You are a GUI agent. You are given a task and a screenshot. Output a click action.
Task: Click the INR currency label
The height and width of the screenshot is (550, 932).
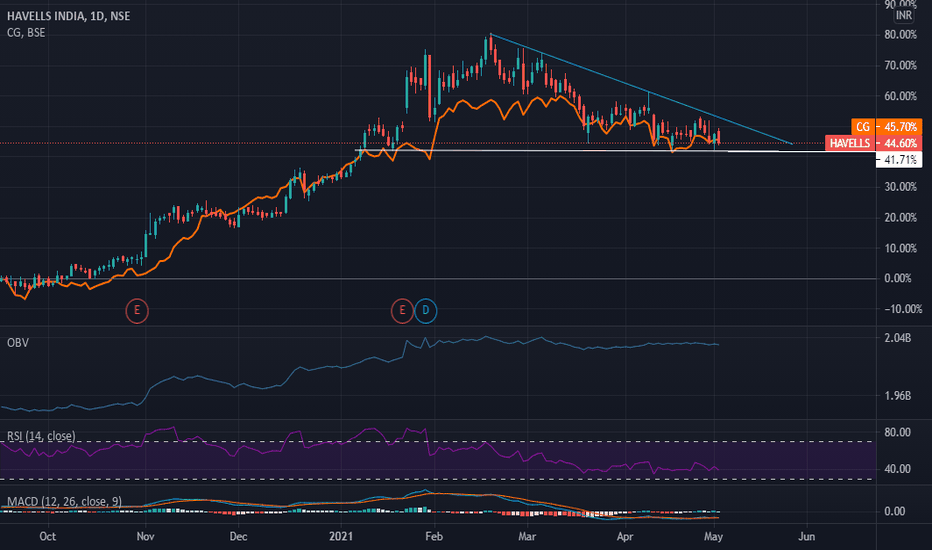(x=903, y=15)
